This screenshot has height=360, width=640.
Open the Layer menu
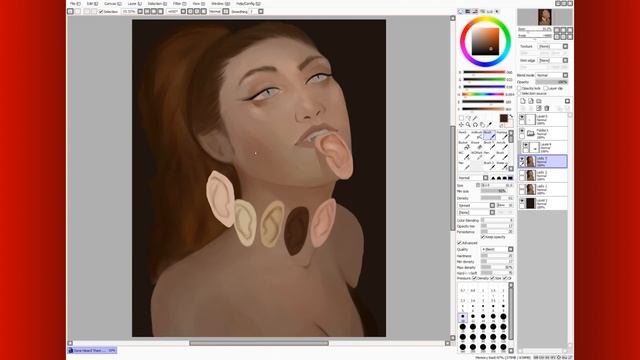(135, 4)
